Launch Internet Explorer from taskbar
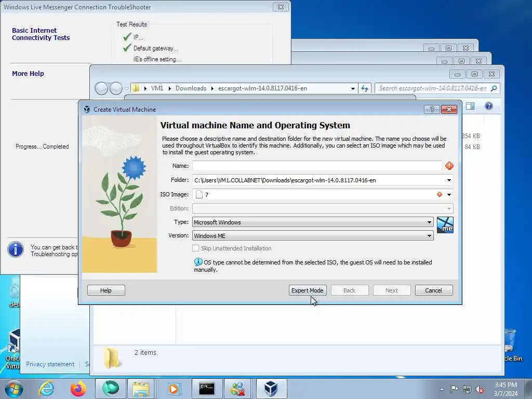532x399 pixels. click(46, 389)
